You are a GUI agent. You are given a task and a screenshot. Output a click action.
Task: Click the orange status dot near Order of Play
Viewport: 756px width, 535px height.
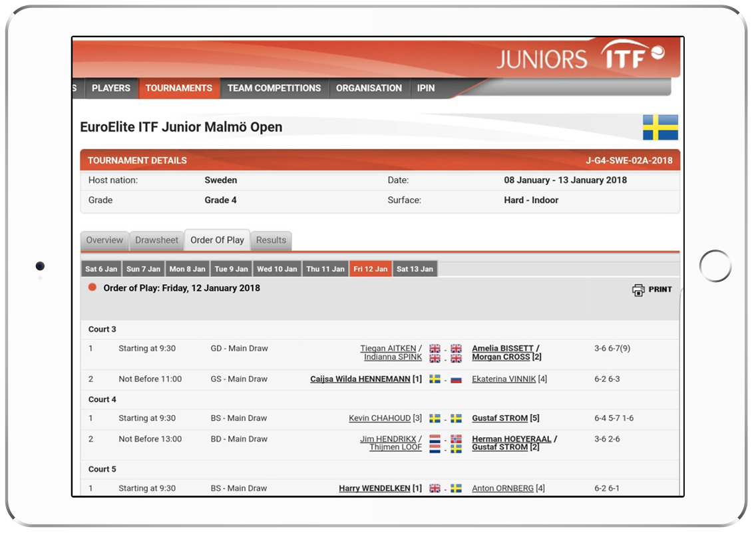tap(91, 287)
